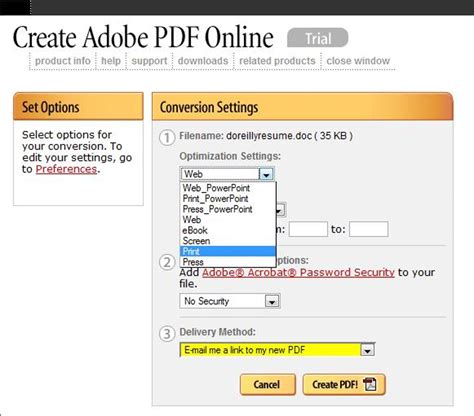Click the page range start field
Image resolution: width=474 pixels, height=416 pixels.
click(x=308, y=229)
